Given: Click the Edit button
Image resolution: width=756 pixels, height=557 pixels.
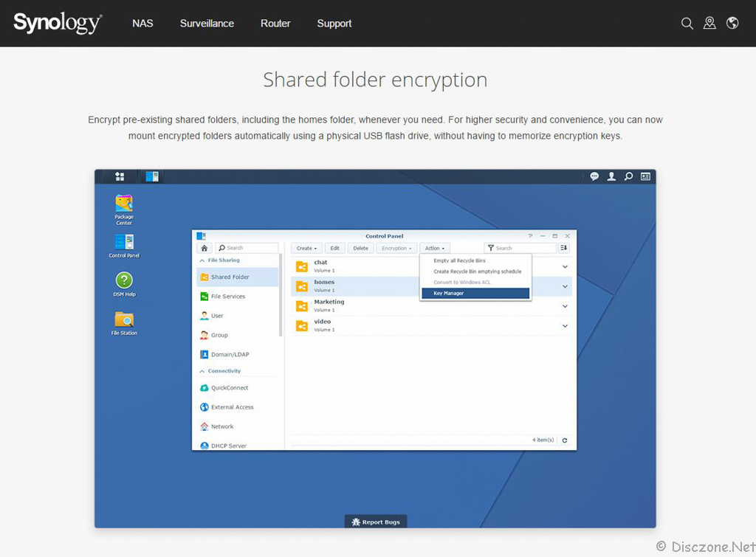Looking at the screenshot, I should click(x=334, y=248).
